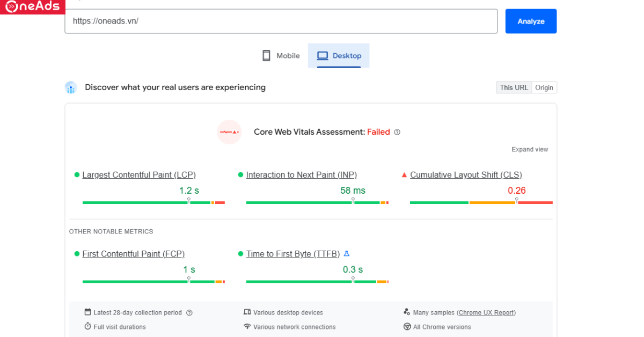Click the real users experience icon

[71, 87]
